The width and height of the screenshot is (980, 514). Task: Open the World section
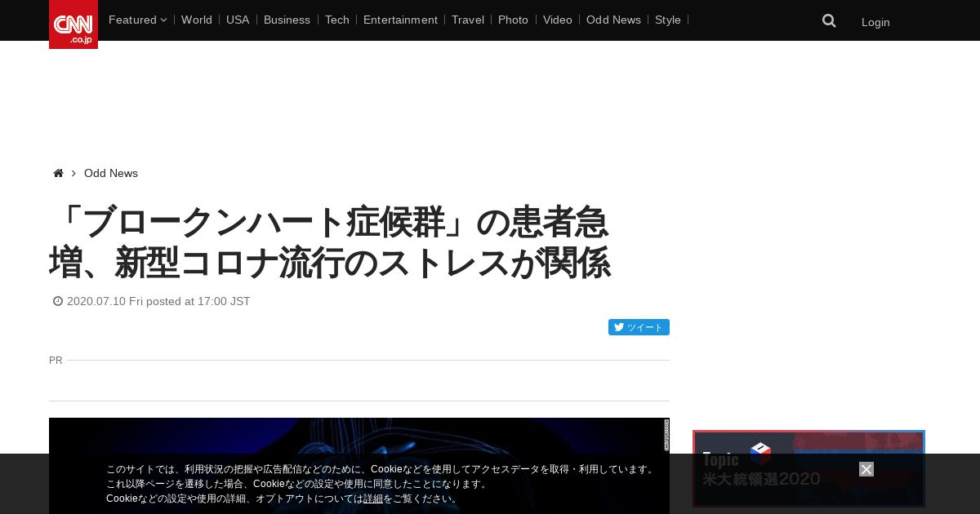click(197, 20)
